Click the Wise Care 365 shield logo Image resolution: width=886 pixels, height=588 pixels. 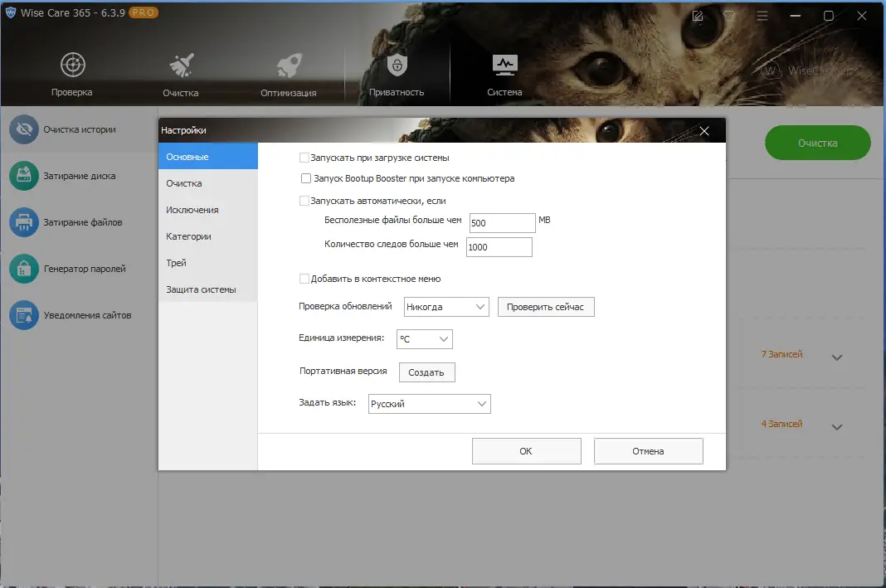click(x=11, y=12)
